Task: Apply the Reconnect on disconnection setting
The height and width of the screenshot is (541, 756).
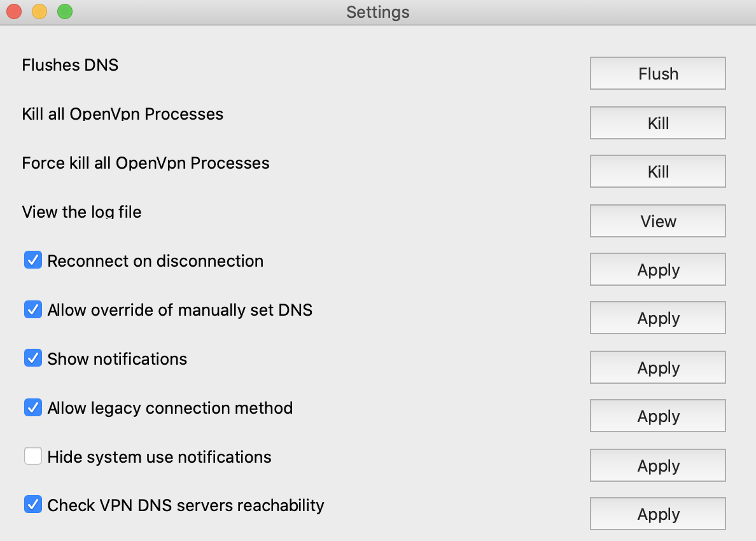Action: [x=657, y=270]
